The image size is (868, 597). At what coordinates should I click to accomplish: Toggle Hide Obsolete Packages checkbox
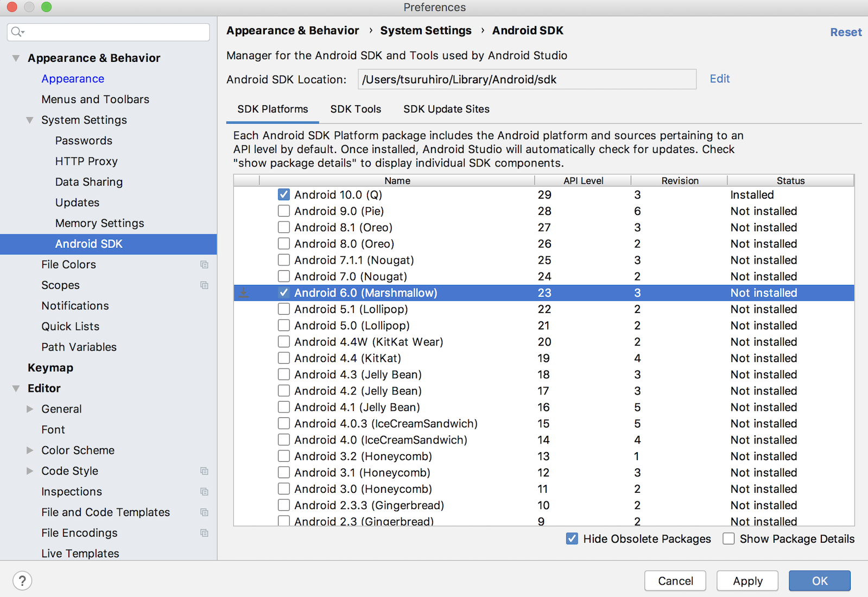pos(572,539)
